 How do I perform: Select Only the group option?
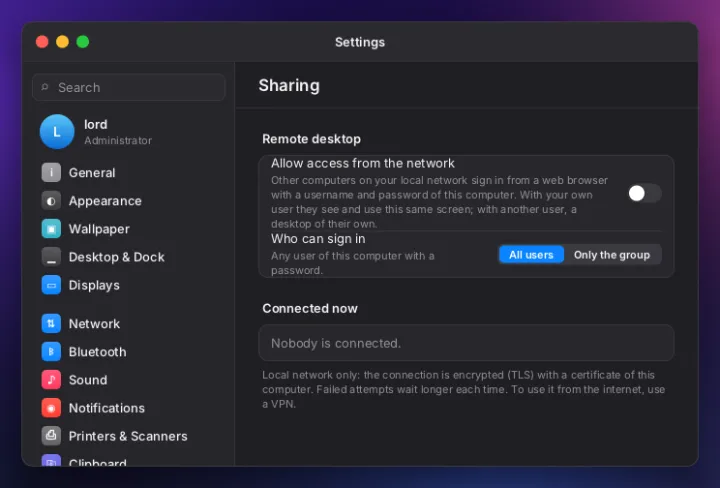(612, 255)
